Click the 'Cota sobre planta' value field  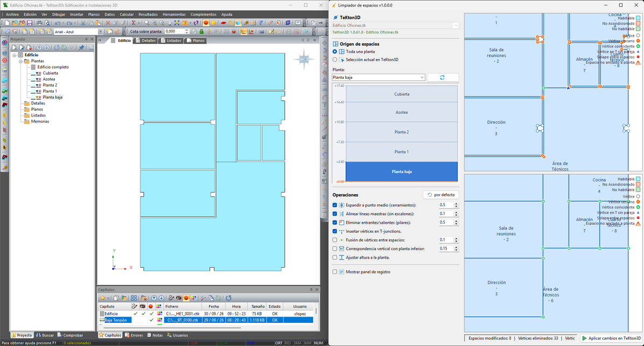[175, 32]
